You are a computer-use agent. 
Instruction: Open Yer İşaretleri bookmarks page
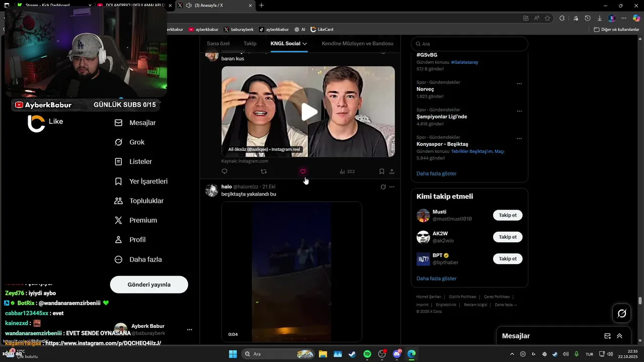tap(141, 182)
